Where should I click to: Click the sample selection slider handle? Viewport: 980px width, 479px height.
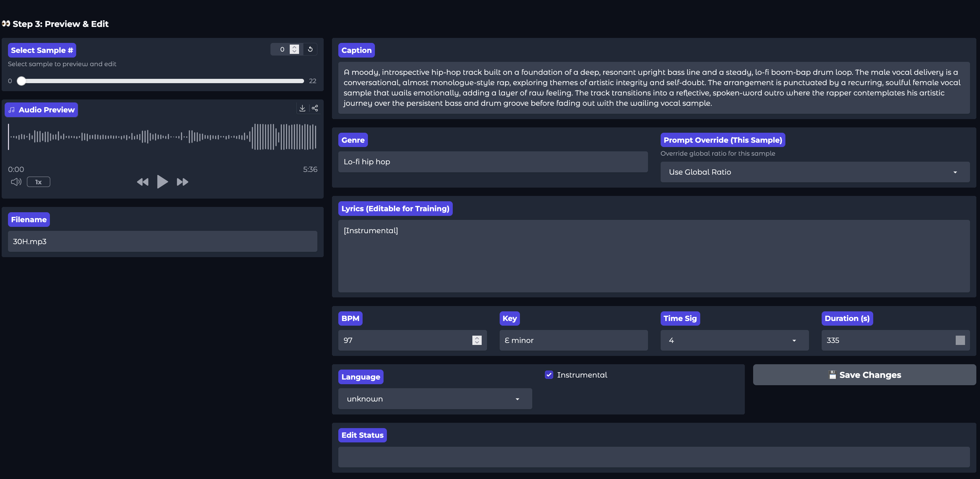click(22, 80)
